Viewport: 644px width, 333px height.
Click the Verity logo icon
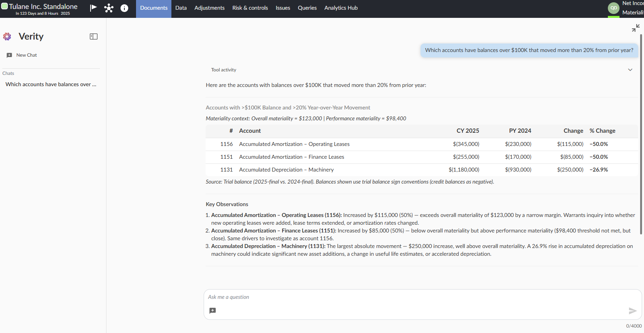(x=7, y=36)
